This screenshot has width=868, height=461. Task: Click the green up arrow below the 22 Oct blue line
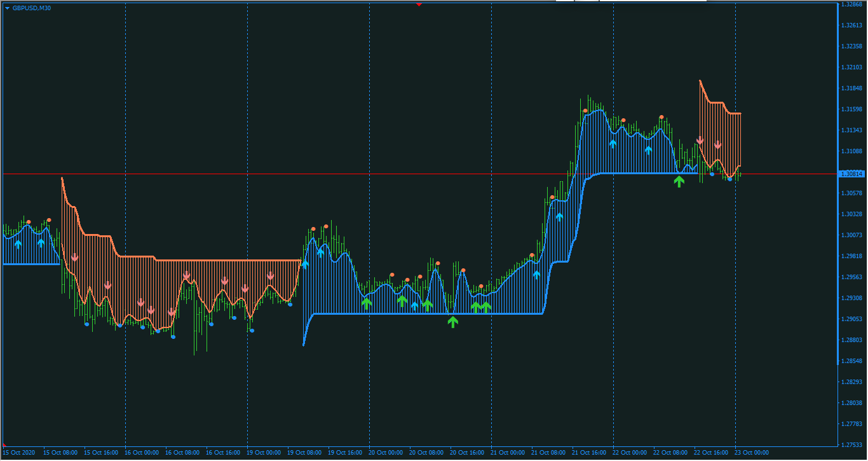tap(679, 181)
